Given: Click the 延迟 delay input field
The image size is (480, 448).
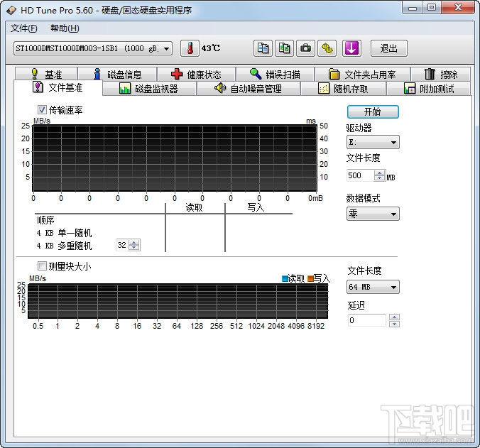Looking at the screenshot, I should pos(366,320).
